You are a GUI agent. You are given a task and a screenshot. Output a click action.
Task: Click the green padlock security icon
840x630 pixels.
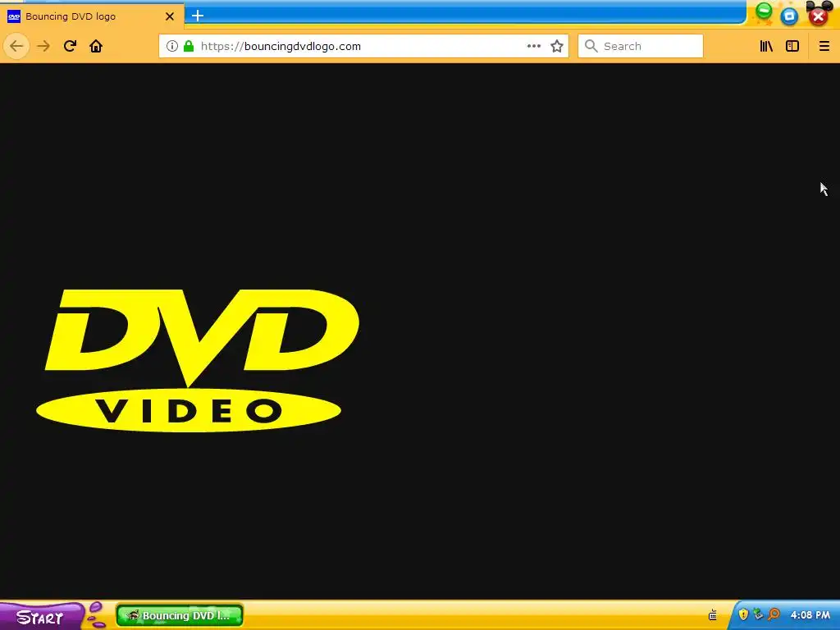coord(189,46)
